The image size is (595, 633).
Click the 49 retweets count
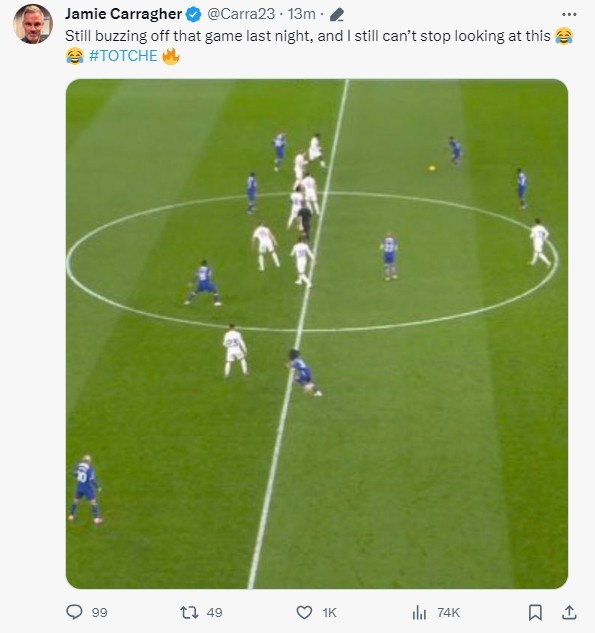[x=214, y=613]
